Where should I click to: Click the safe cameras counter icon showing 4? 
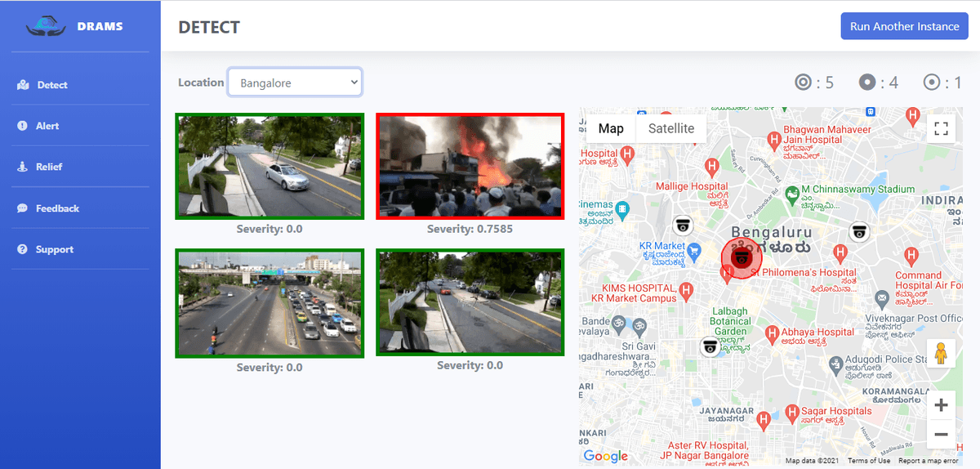click(867, 82)
